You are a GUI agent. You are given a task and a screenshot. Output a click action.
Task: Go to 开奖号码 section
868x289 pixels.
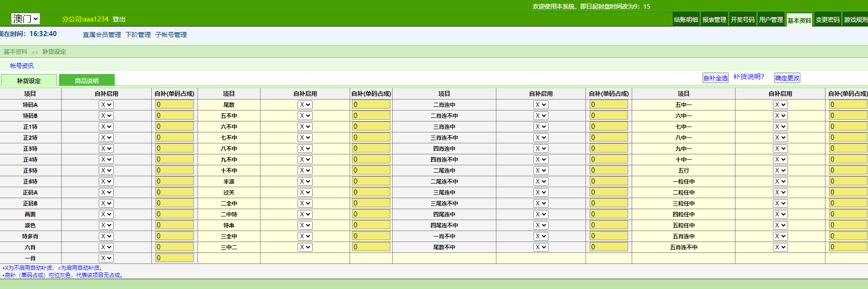(742, 20)
